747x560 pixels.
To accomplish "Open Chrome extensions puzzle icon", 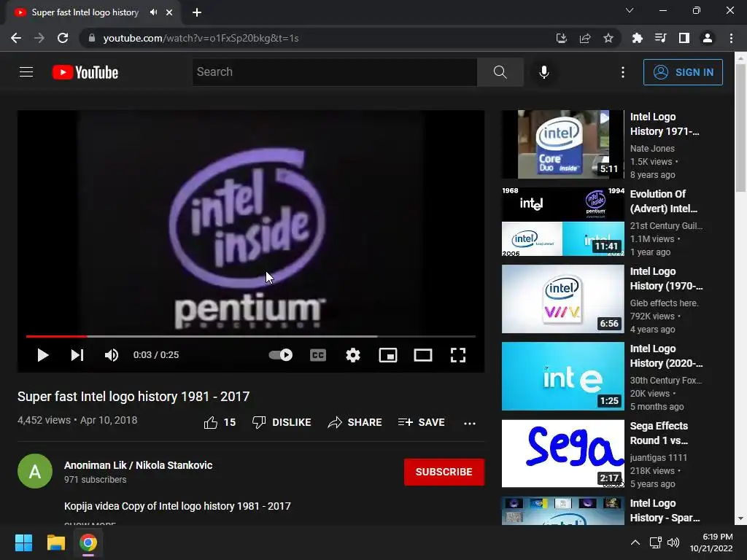I will tap(637, 38).
